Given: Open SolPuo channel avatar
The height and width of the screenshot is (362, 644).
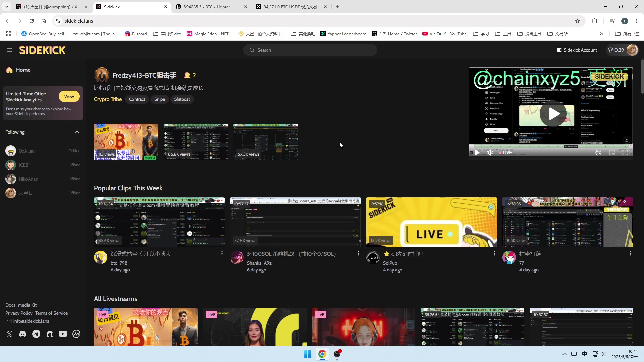Looking at the screenshot, I should click(373, 257).
